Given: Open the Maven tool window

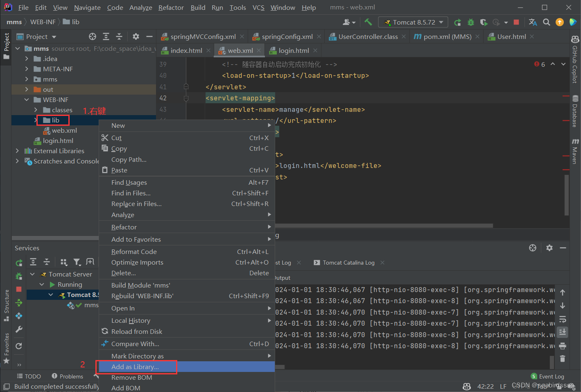Looking at the screenshot, I should coord(575,151).
